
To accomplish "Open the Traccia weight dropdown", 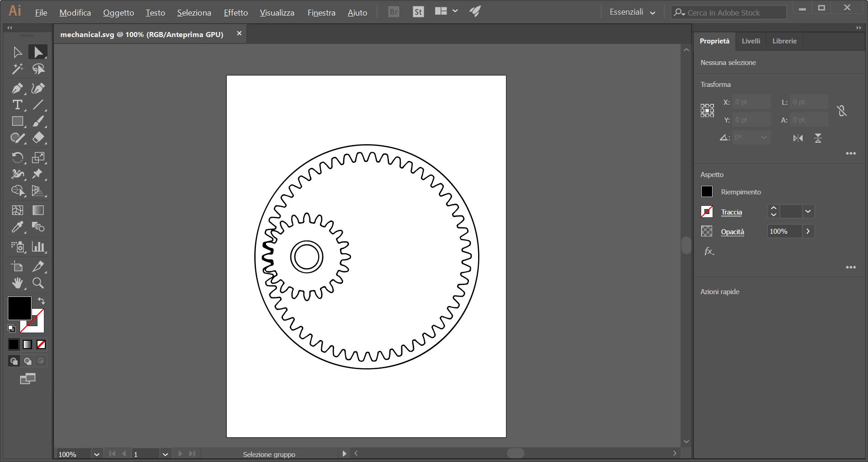I will click(x=808, y=211).
